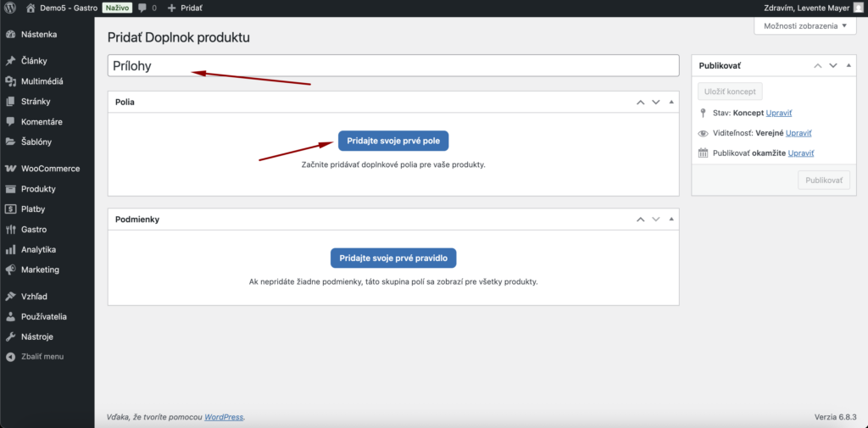Click Pridajte svoje prvé pravidlo button
Viewport: 868px width, 428px height.
[393, 258]
